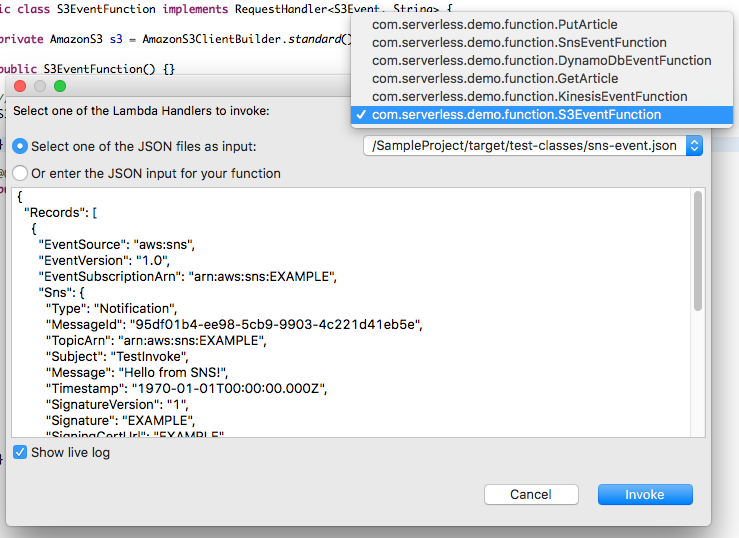
Task: Click AmazonS3ClientBuilder in the code editor
Action: point(212,39)
